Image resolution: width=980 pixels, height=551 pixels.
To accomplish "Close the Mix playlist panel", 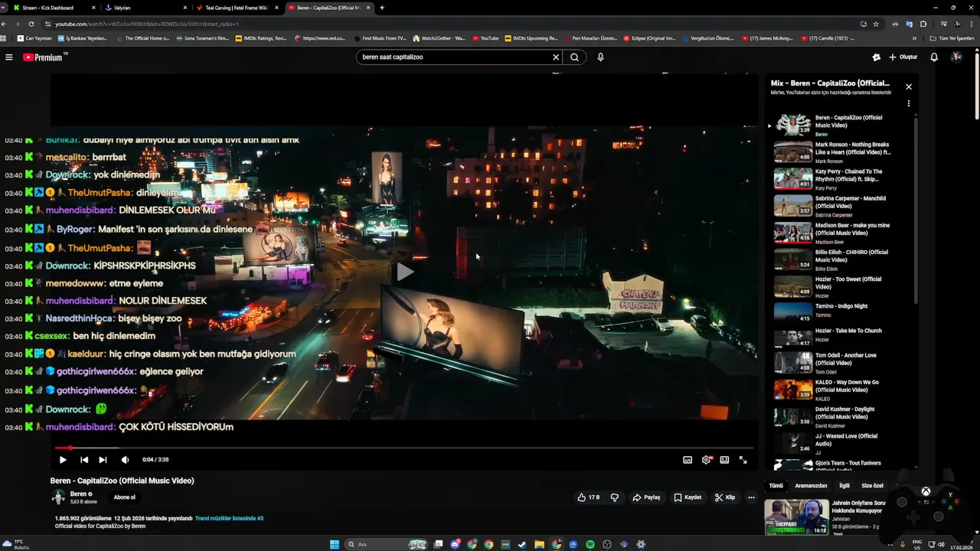I will tap(909, 86).
